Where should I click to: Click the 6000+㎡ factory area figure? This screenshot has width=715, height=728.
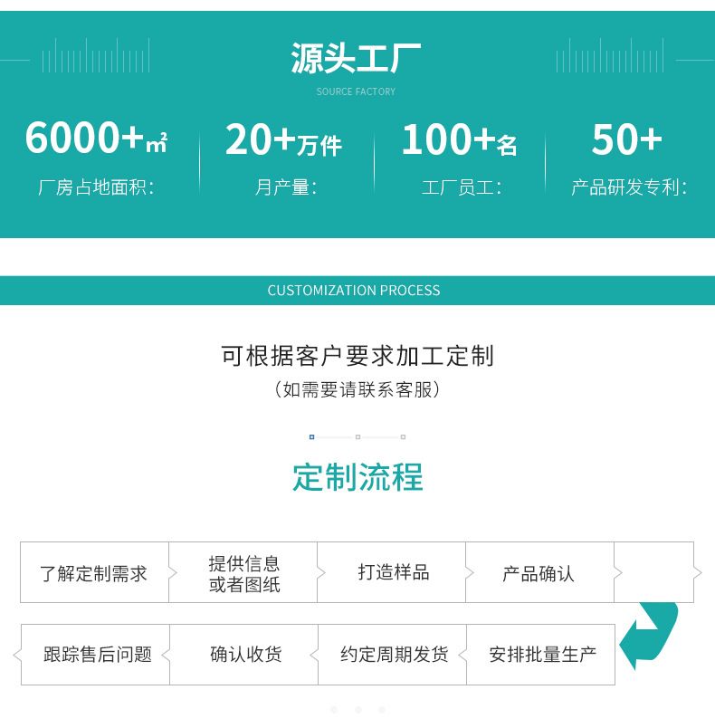(96, 139)
